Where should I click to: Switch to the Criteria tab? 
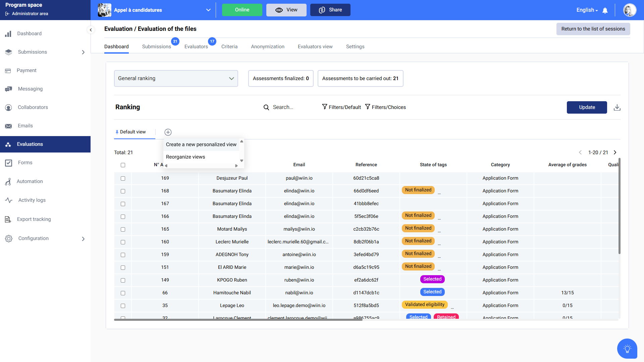click(229, 47)
